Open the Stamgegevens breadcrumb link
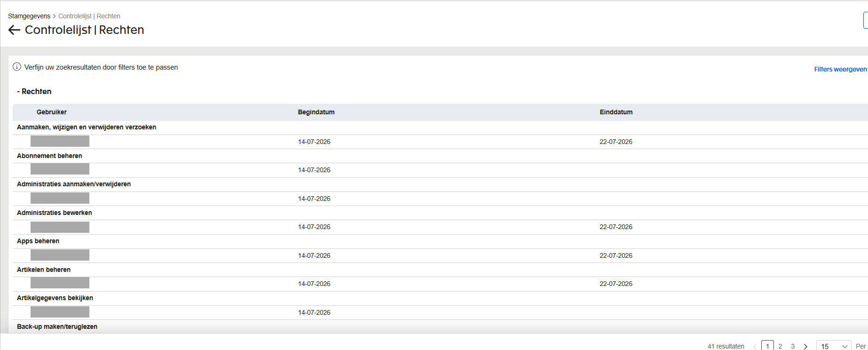The height and width of the screenshot is (350, 868). coord(29,16)
